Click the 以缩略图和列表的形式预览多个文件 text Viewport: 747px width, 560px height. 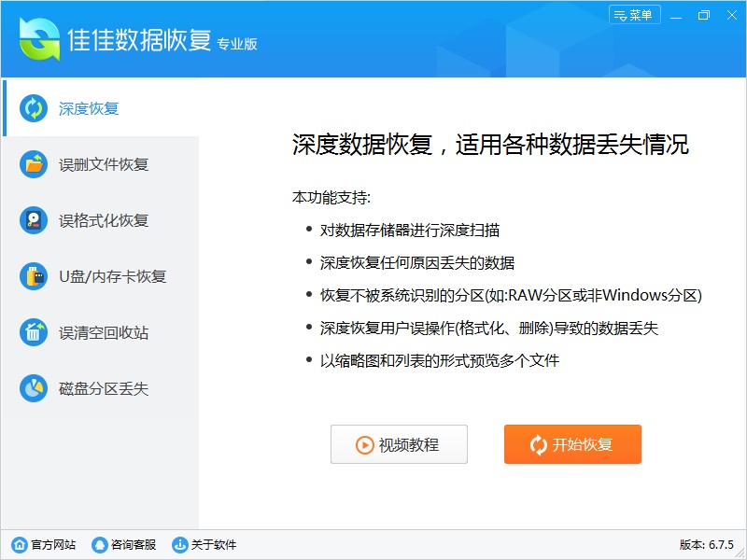[x=439, y=360]
